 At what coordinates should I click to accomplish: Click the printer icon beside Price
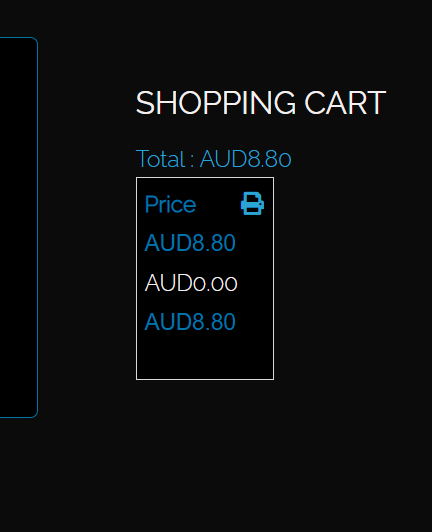coord(252,204)
